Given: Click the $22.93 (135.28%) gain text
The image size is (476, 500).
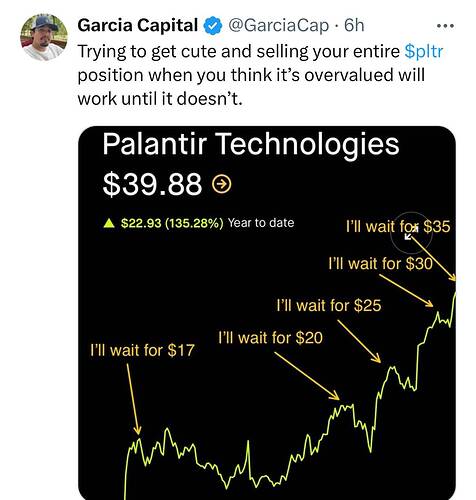Looking at the screenshot, I should pos(172,223).
